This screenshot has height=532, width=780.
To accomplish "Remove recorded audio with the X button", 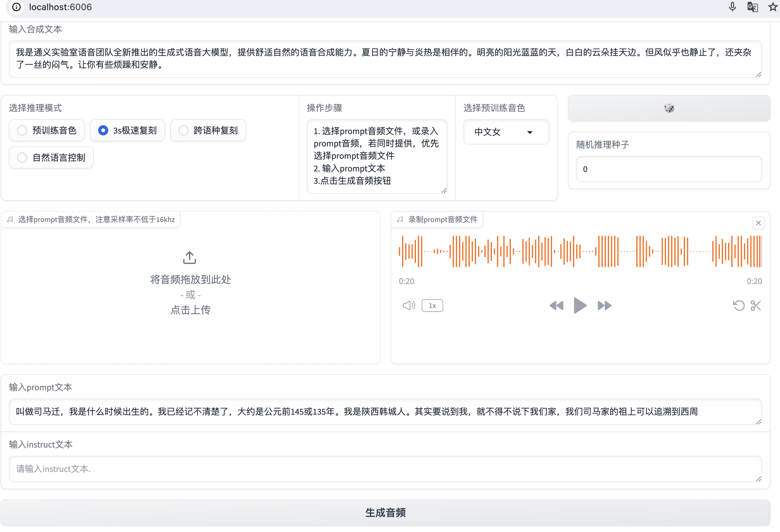I will [x=758, y=223].
